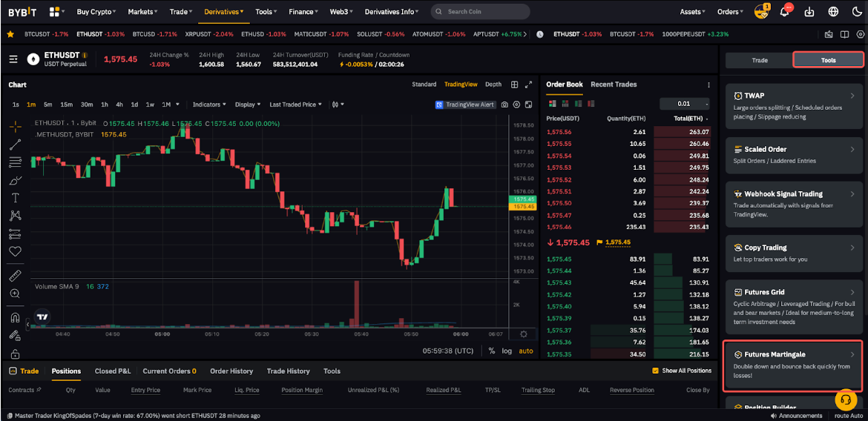Open order book 0.01 precision dropdown
The width and height of the screenshot is (868, 421).
(x=684, y=104)
